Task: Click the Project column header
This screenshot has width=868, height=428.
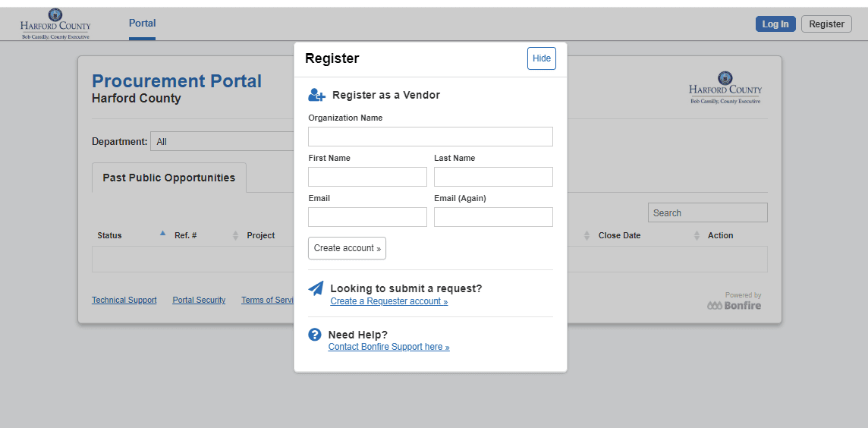Action: (261, 235)
